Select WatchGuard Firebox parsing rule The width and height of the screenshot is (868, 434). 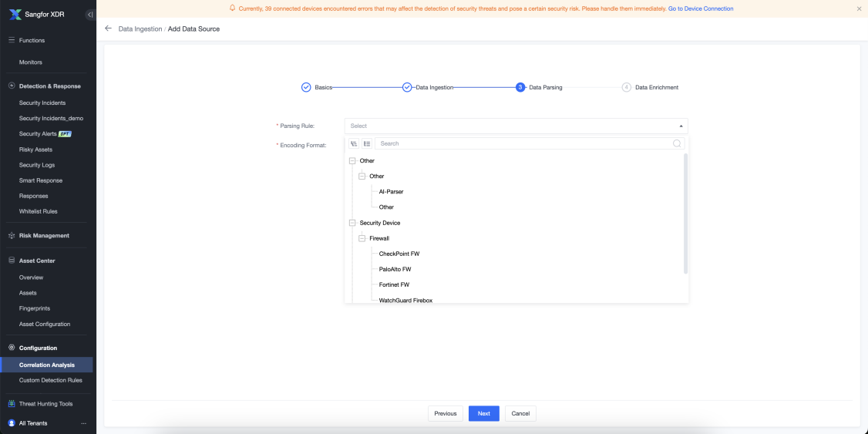pyautogui.click(x=405, y=300)
